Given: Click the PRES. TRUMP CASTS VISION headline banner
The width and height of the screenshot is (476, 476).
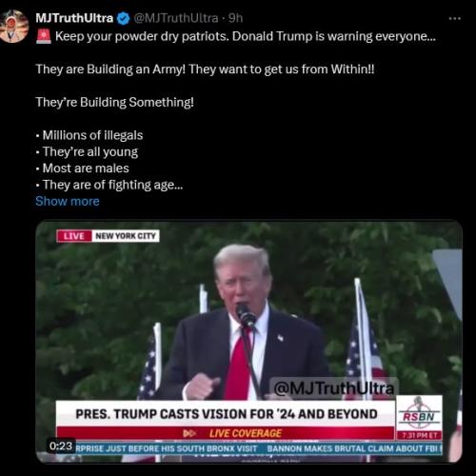Looking at the screenshot, I should coord(226,414).
